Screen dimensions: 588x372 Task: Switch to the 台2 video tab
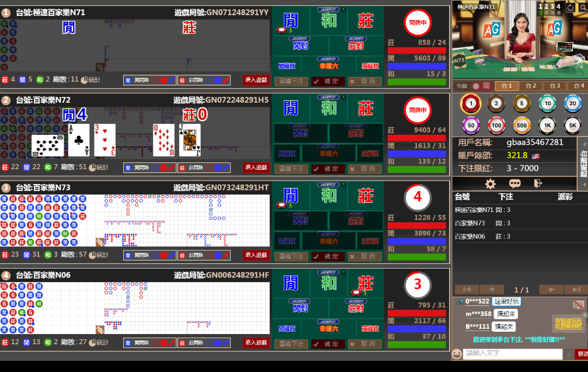point(530,86)
